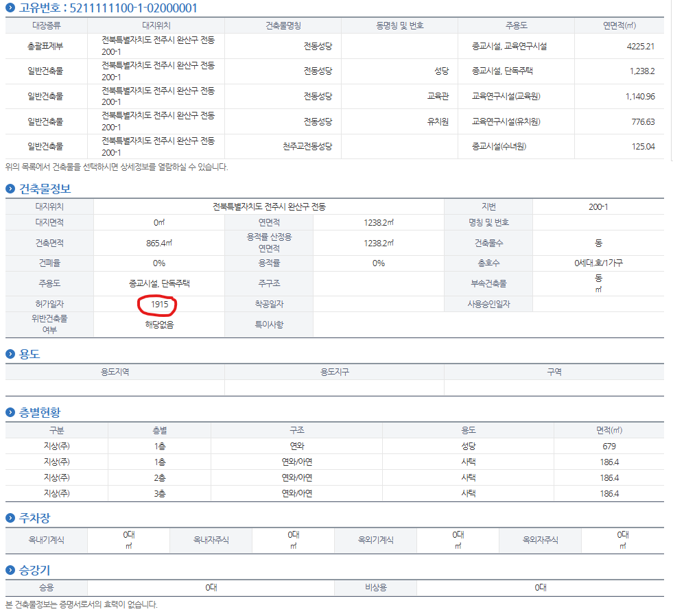673x616 pixels.
Task: Click the arrow icon beside 용도 heading
Action: click(x=10, y=354)
